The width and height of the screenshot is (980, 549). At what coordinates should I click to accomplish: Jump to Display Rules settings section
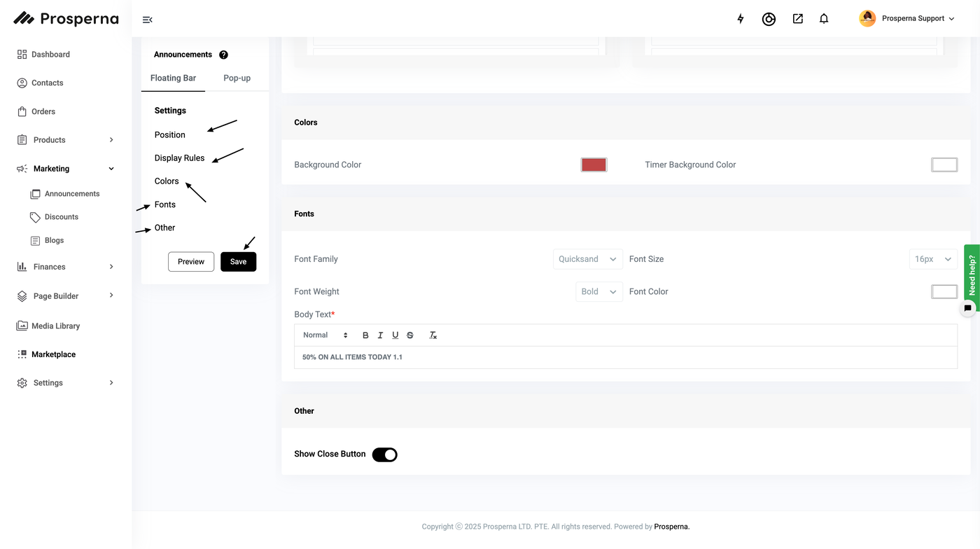[x=180, y=158]
